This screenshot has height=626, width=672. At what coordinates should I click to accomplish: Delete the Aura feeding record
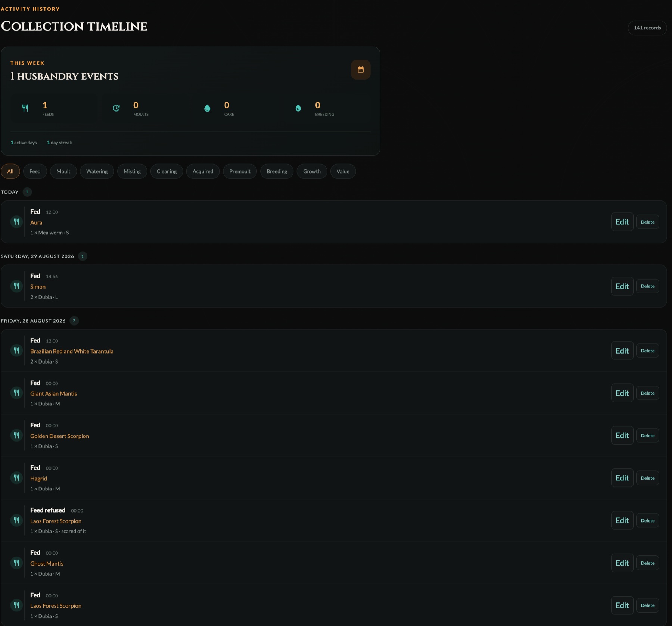648,222
